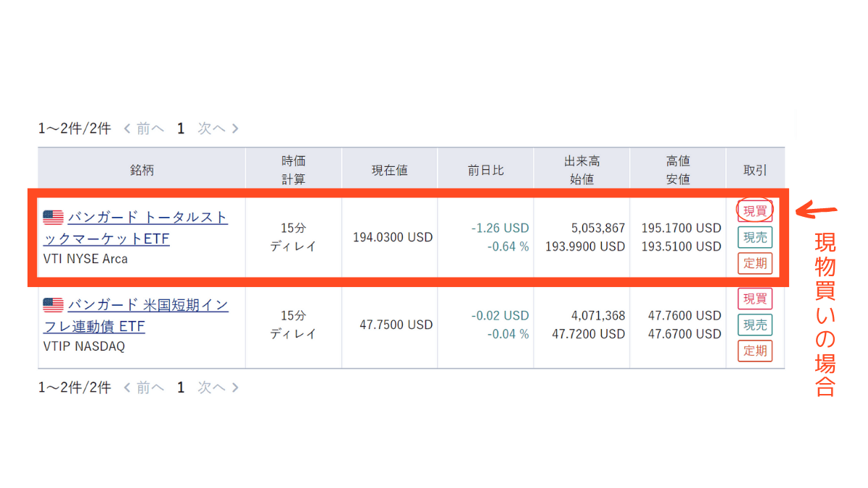This screenshot has width=868, height=488.
Task: Go to previous page using bottom 前へ
Action: 144,388
